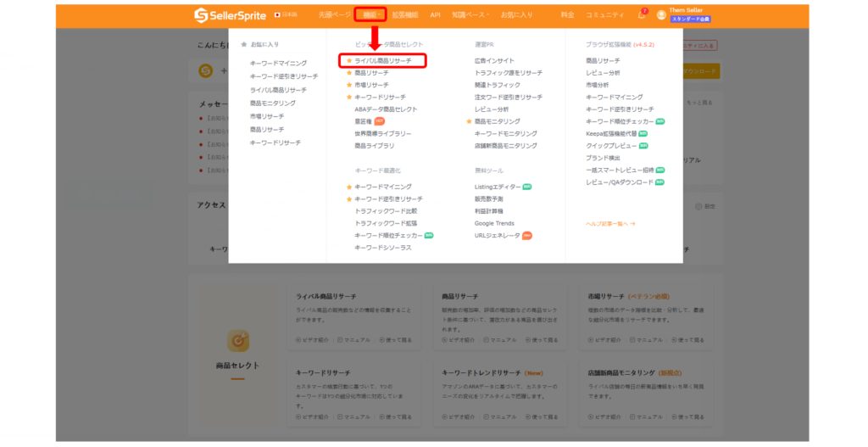
Task: Toggle favorite star for ライバル商品リサーチ
Action: click(x=348, y=61)
